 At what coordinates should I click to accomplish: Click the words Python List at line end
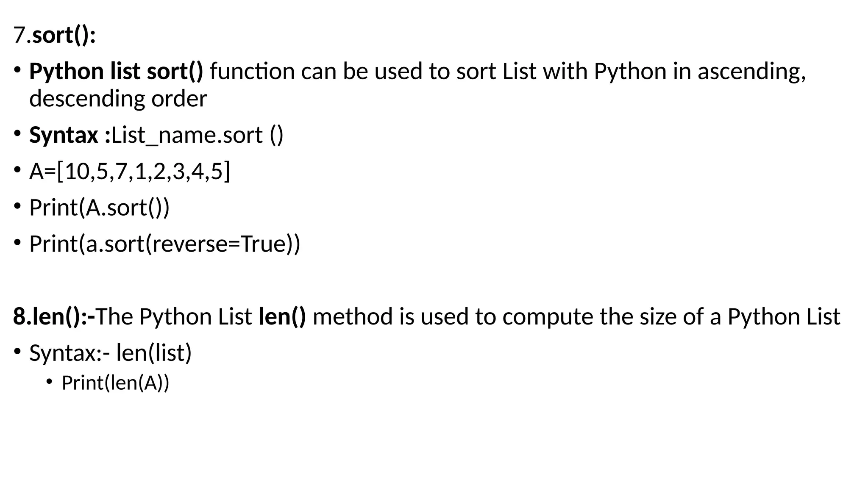(784, 316)
